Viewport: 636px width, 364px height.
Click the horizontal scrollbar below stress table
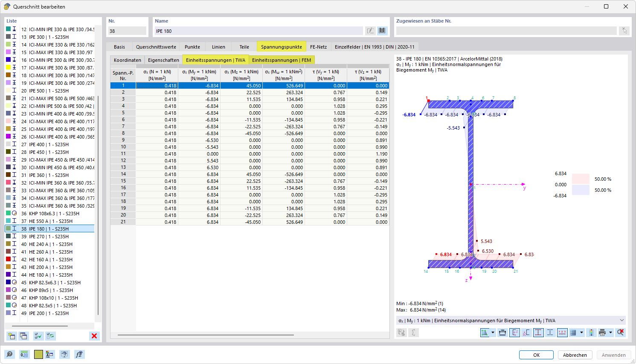tap(206, 335)
